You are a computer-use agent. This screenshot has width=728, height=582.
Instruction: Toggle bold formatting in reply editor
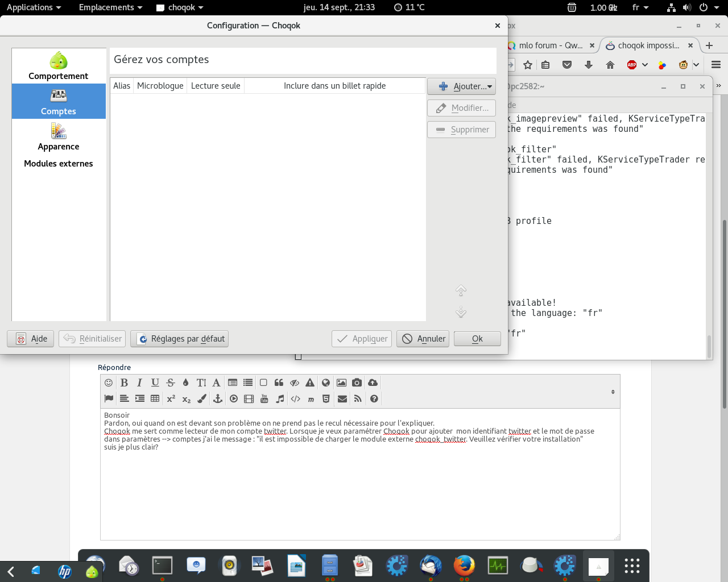[124, 383]
